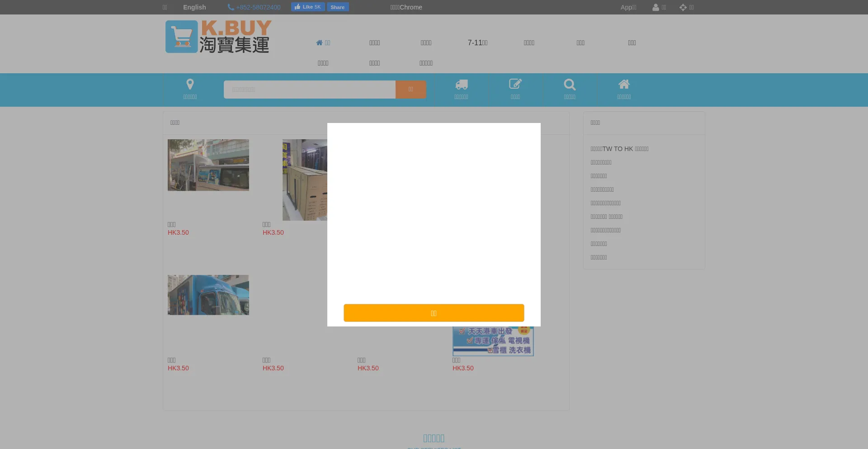Image resolution: width=868 pixels, height=449 pixels.
Task: Click the orange button in popup dialog
Action: [434, 313]
